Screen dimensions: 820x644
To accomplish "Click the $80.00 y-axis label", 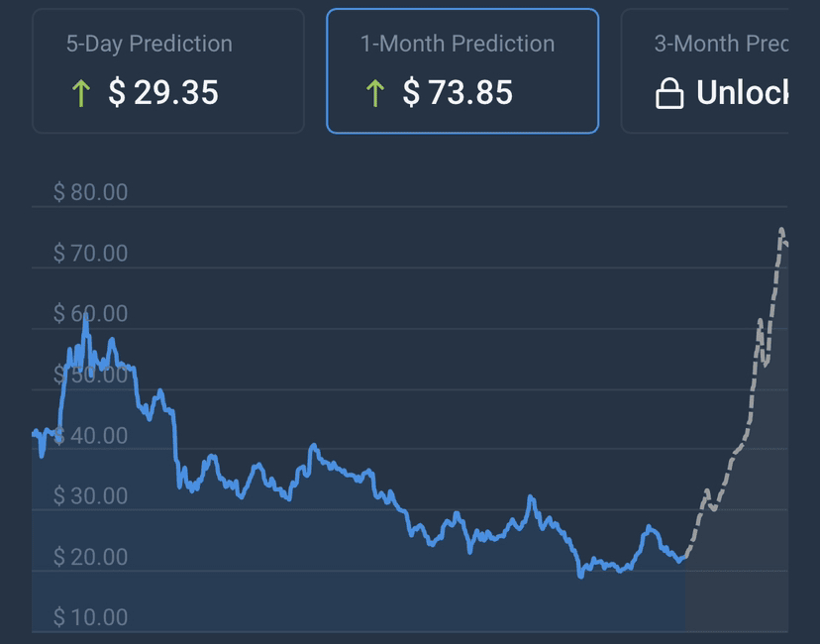I will (x=90, y=192).
